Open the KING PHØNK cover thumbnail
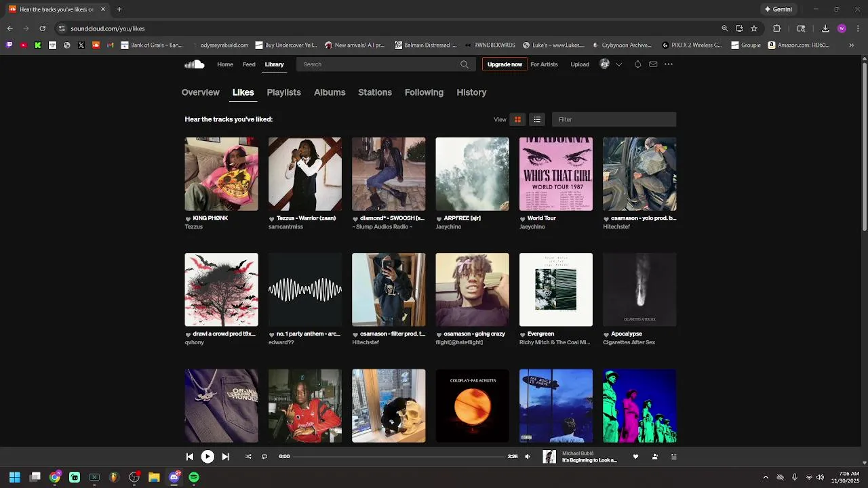Screen dimensions: 868x488 coord(221,174)
